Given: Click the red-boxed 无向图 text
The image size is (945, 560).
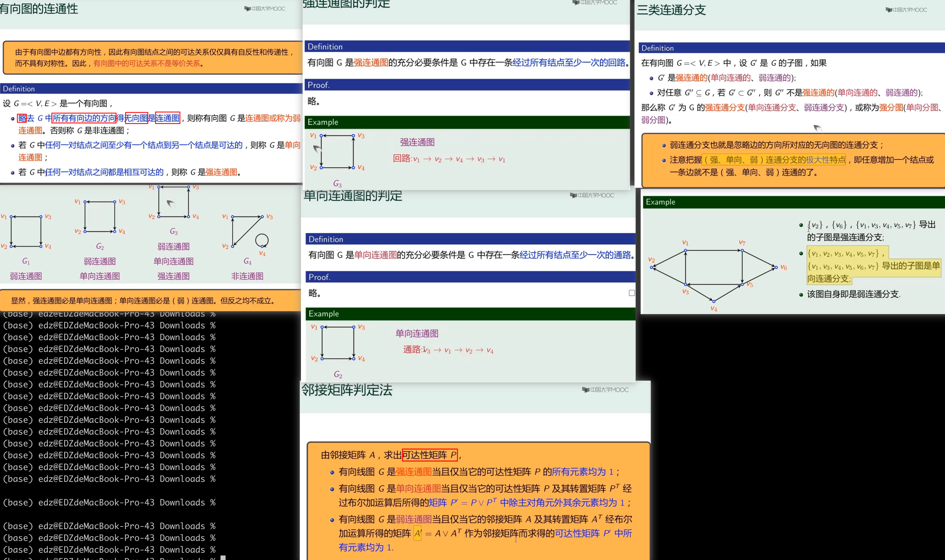Looking at the screenshot, I should pos(136,118).
